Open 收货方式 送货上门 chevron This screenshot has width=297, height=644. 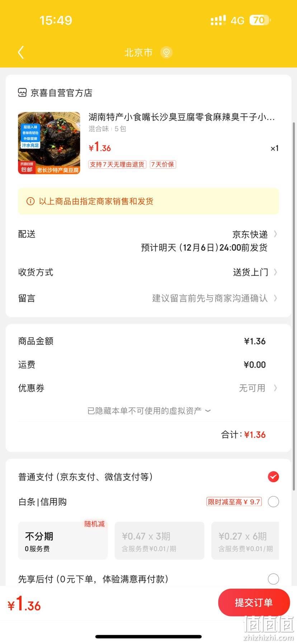point(275,272)
